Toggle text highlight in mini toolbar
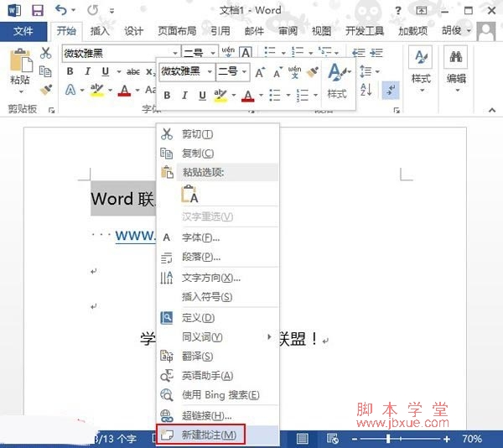Screen dimensions: 503x448 coord(220,96)
